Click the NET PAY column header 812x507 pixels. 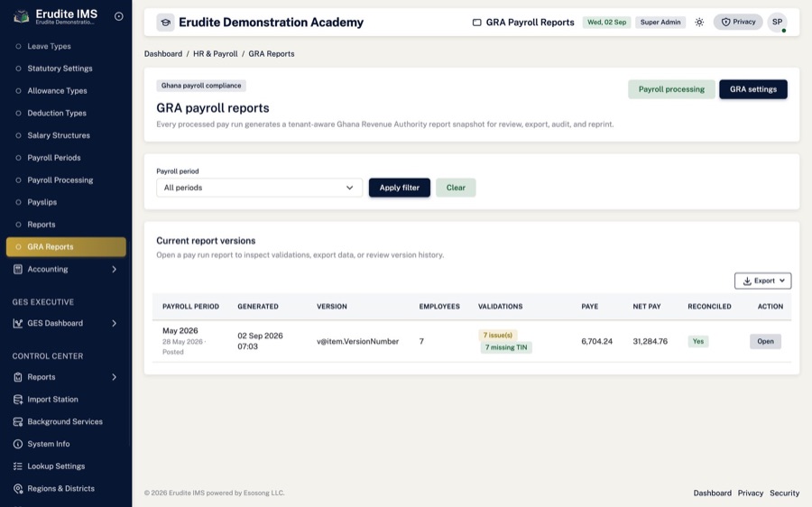coord(647,307)
